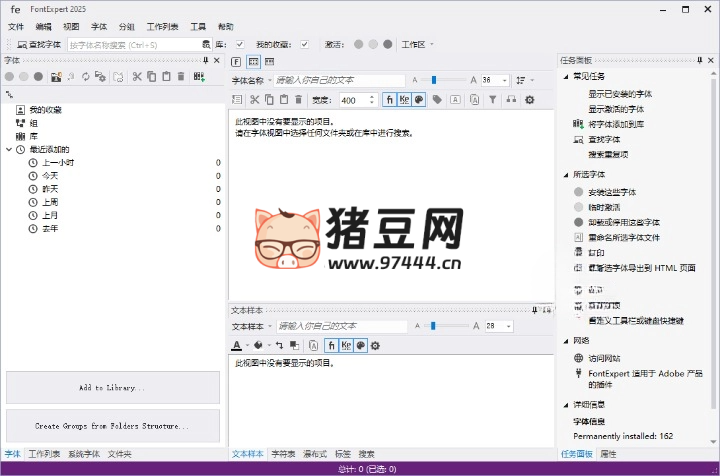Switch to the Character Map (字符表) tab
The width and height of the screenshot is (720, 476).
coord(283,454)
